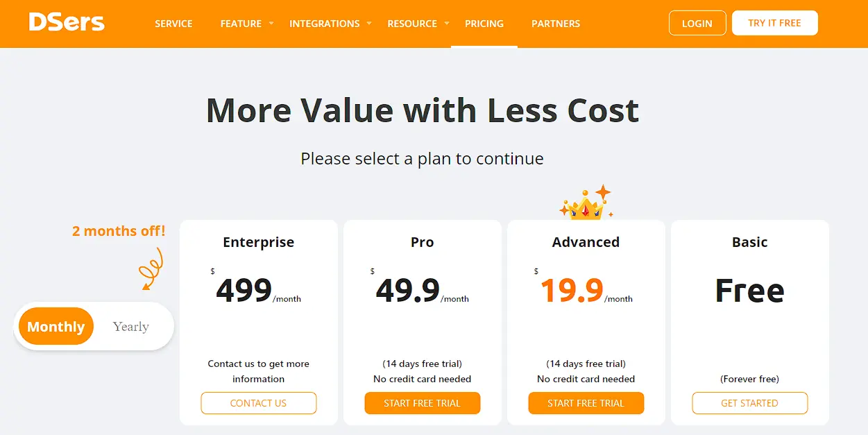Select the Enterprise plan card title
This screenshot has height=435, width=868.
259,242
